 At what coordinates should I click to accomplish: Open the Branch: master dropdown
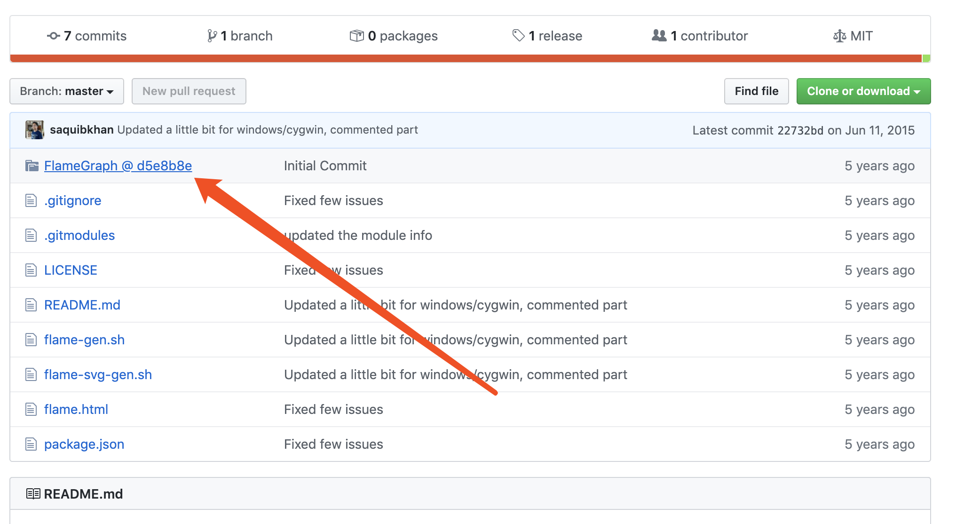point(67,91)
